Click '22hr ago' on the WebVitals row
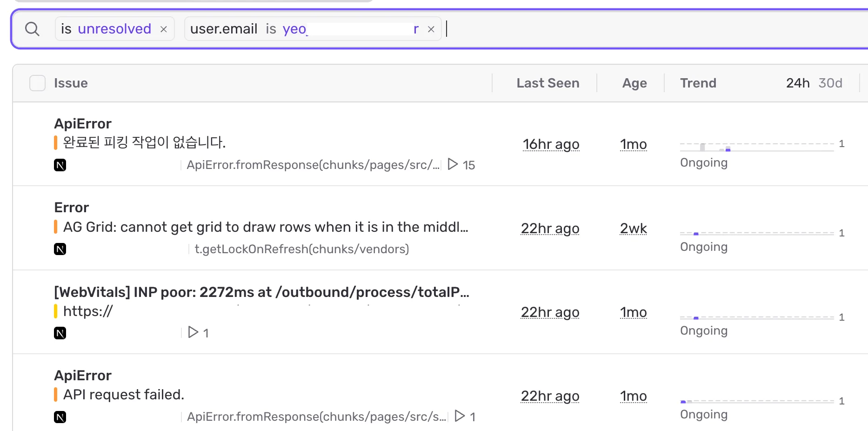 (550, 312)
